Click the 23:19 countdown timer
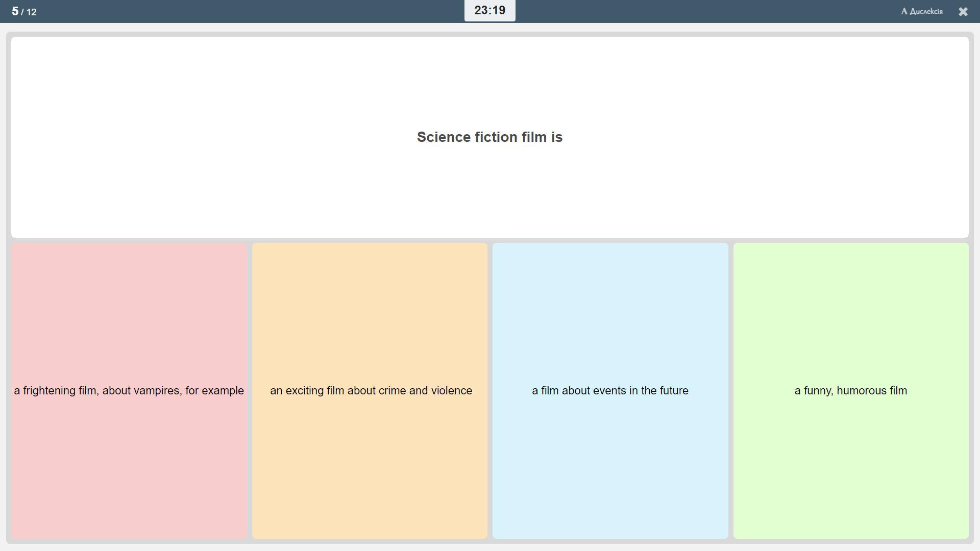 [489, 11]
